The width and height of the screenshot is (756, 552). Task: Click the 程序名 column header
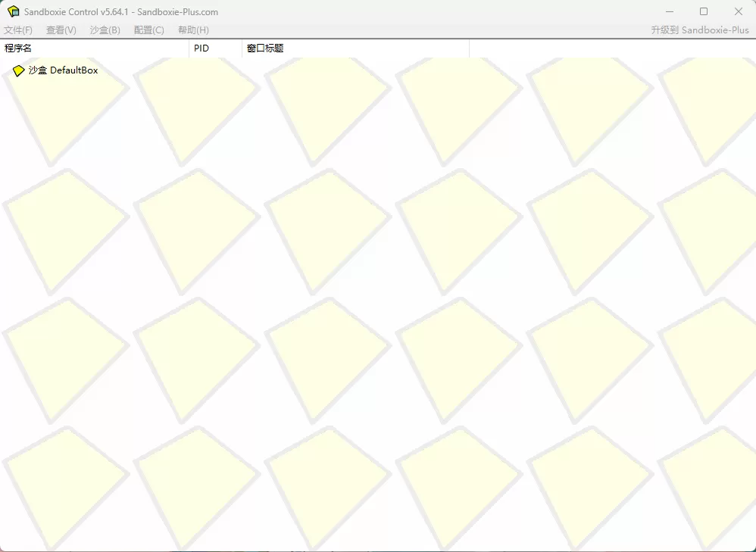click(x=19, y=48)
